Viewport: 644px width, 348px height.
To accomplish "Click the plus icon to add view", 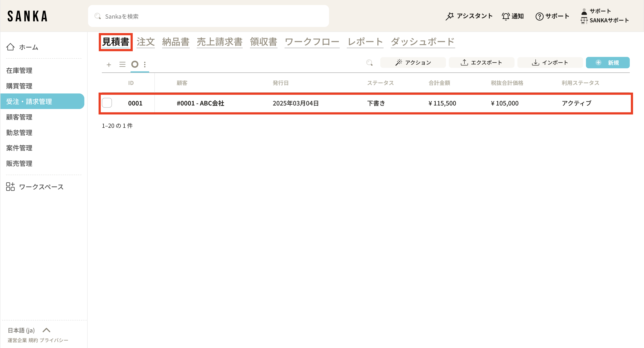I will [x=109, y=65].
